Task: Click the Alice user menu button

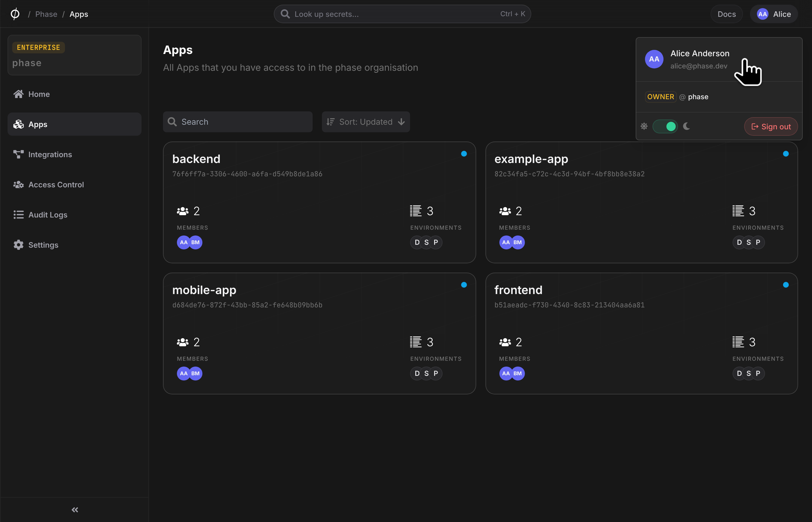Action: click(774, 14)
